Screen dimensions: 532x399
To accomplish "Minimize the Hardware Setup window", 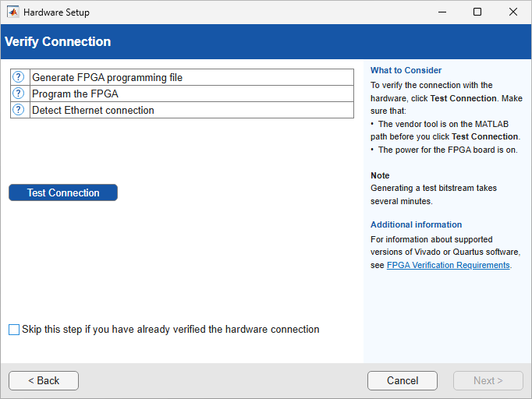I will (442, 12).
